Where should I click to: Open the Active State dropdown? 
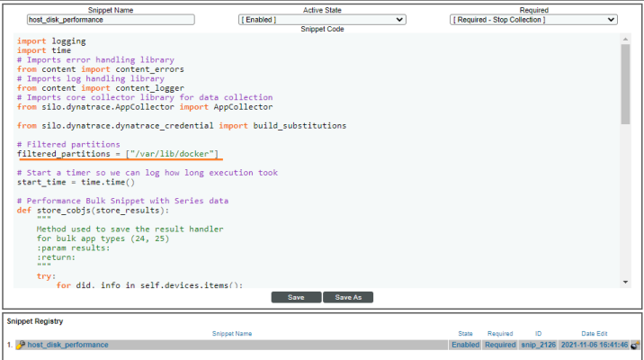coord(322,20)
